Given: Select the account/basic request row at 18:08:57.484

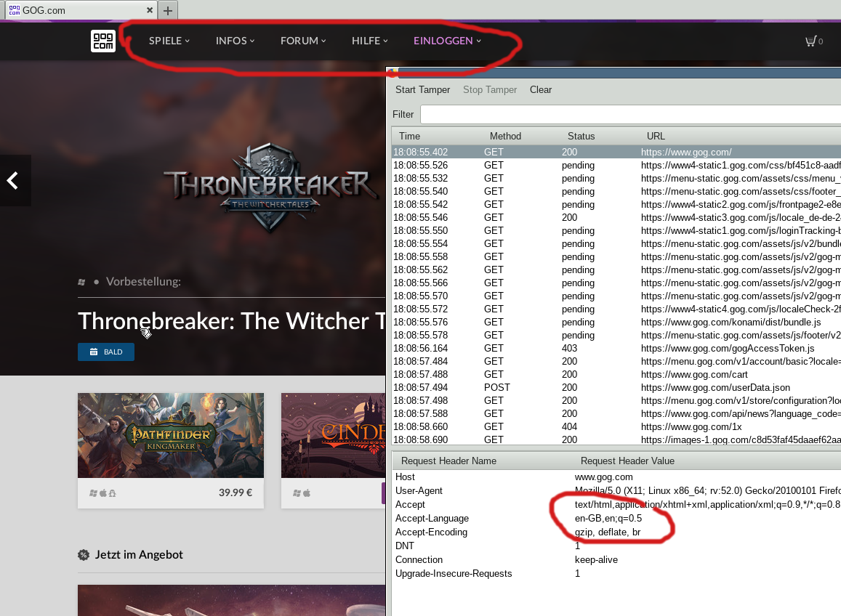Looking at the screenshot, I should click(x=616, y=361).
